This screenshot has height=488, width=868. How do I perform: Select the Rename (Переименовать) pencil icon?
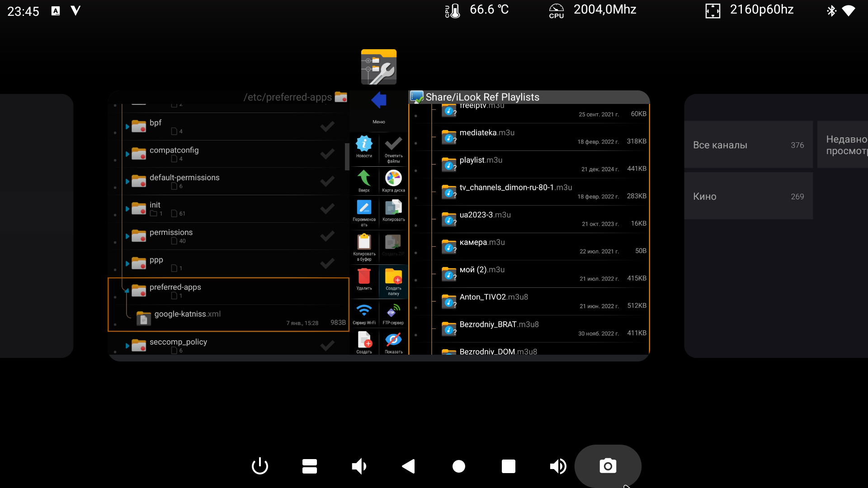(364, 208)
